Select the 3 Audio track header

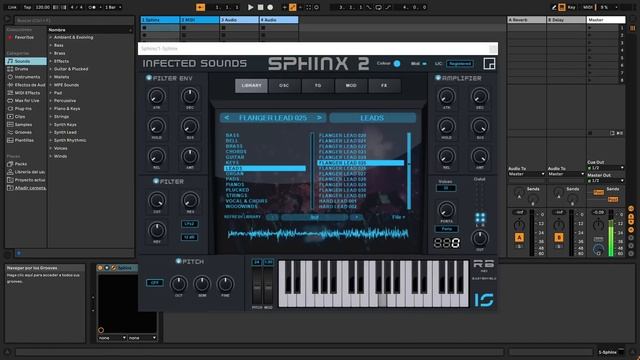click(x=239, y=20)
